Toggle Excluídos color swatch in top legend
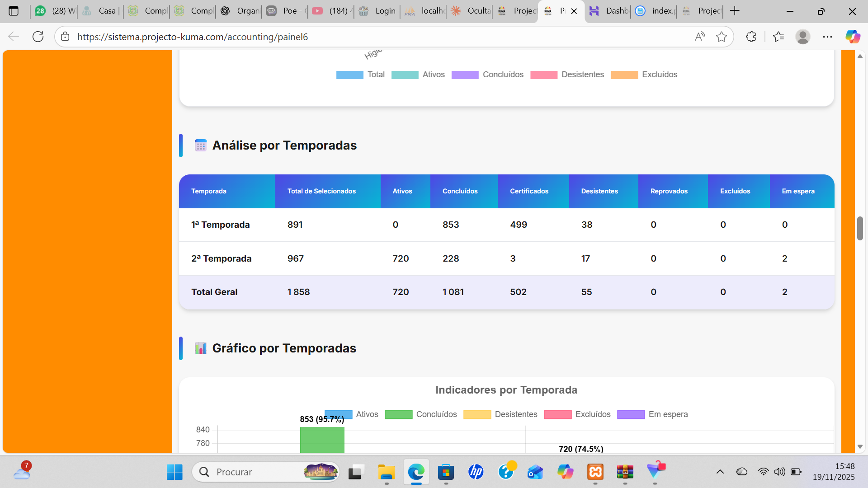868x488 pixels. [x=624, y=75]
